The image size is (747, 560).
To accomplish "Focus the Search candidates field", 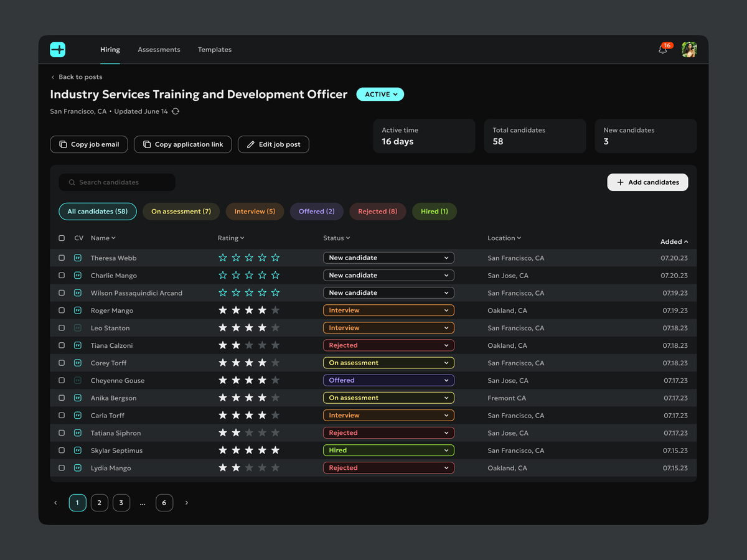I will coord(117,182).
